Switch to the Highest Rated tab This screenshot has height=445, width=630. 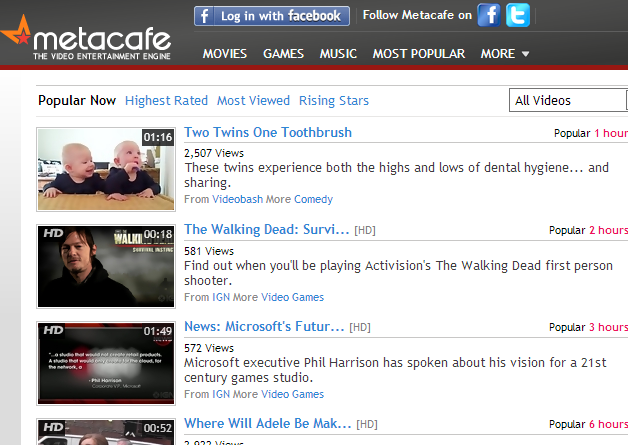[166, 100]
